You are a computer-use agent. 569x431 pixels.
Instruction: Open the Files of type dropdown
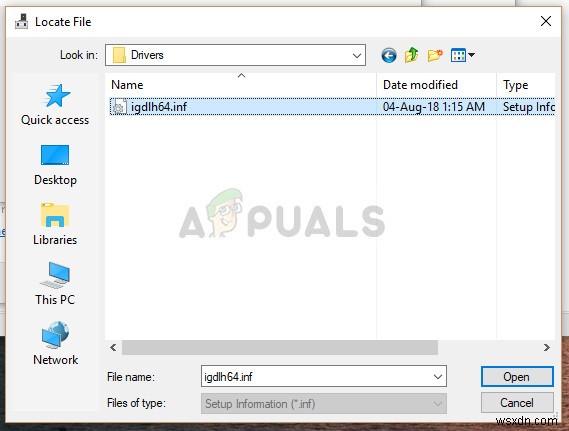click(x=324, y=403)
